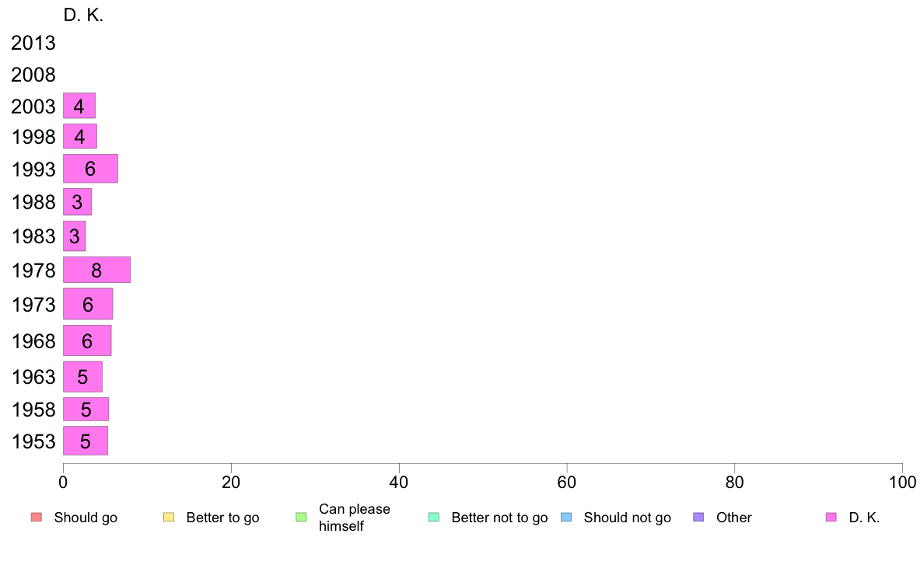Screen dimensions: 924x572
Task: Click the Better to go legend label
Action: [x=222, y=518]
